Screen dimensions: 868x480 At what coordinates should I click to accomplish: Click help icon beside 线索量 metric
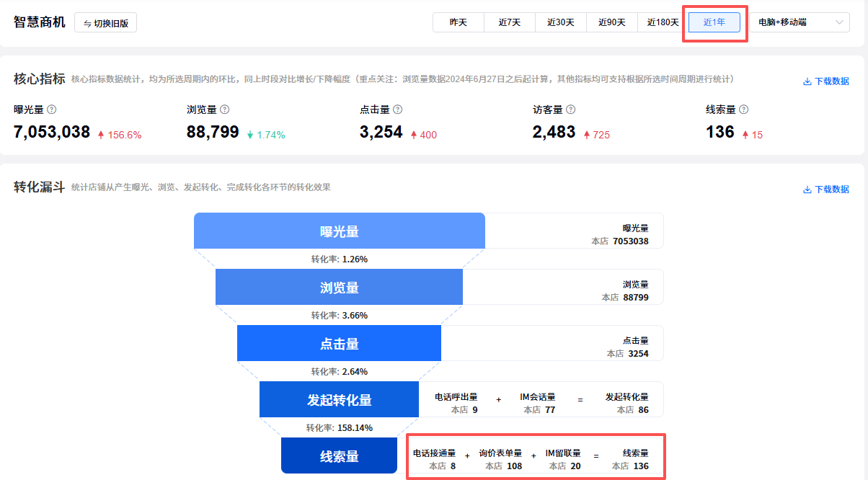(x=744, y=110)
